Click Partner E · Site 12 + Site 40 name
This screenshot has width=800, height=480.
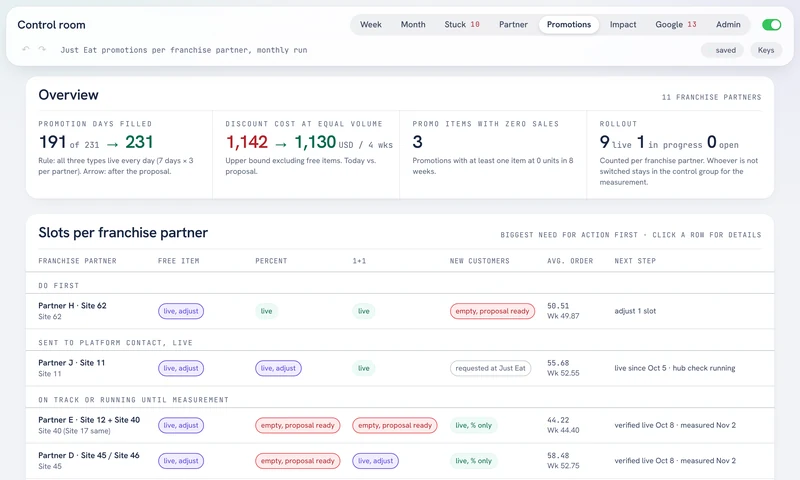[x=89, y=420]
